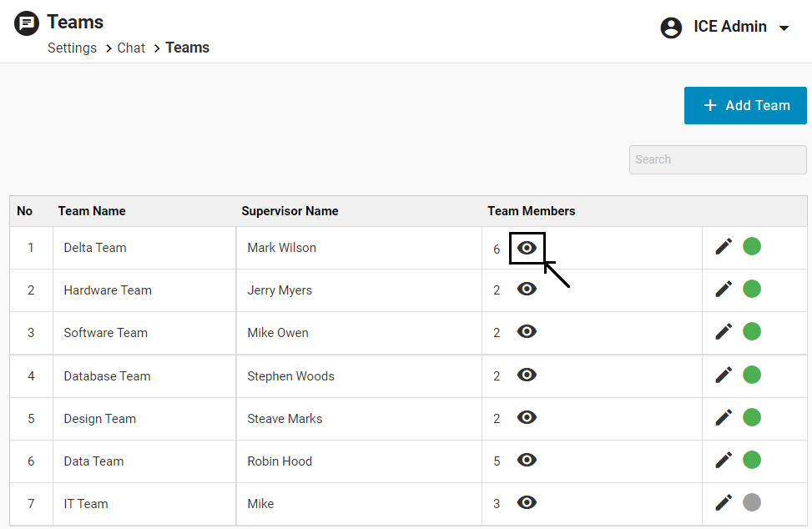The image size is (812, 529).
Task: Edit the Software Team with pencil icon
Action: (x=724, y=331)
